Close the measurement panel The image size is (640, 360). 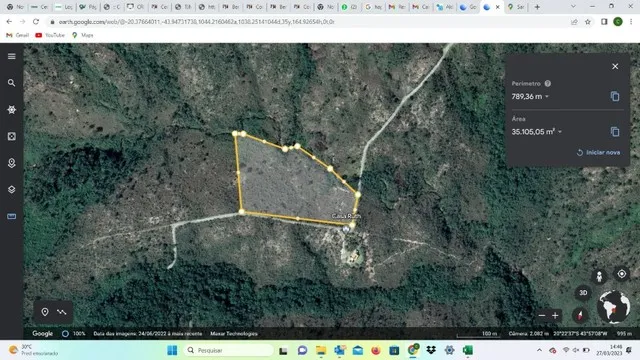615,66
